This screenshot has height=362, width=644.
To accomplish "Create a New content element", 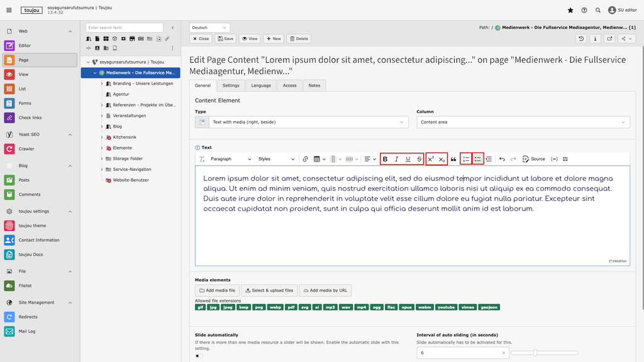I will pos(274,38).
